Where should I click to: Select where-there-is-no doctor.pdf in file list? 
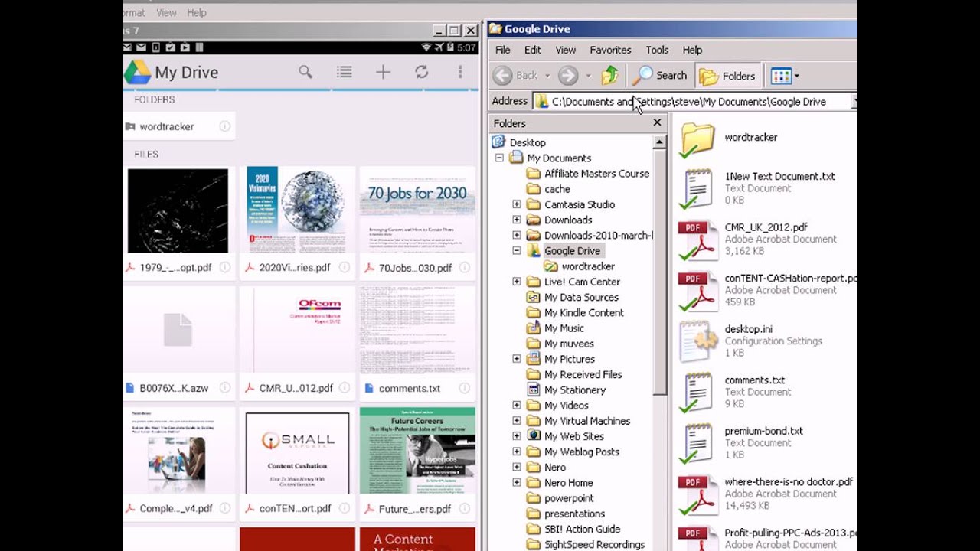[789, 482]
